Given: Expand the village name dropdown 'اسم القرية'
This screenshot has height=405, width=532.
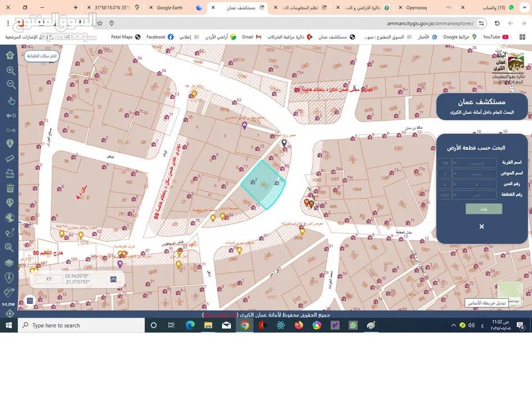Looking at the screenshot, I should pyautogui.click(x=475, y=163).
